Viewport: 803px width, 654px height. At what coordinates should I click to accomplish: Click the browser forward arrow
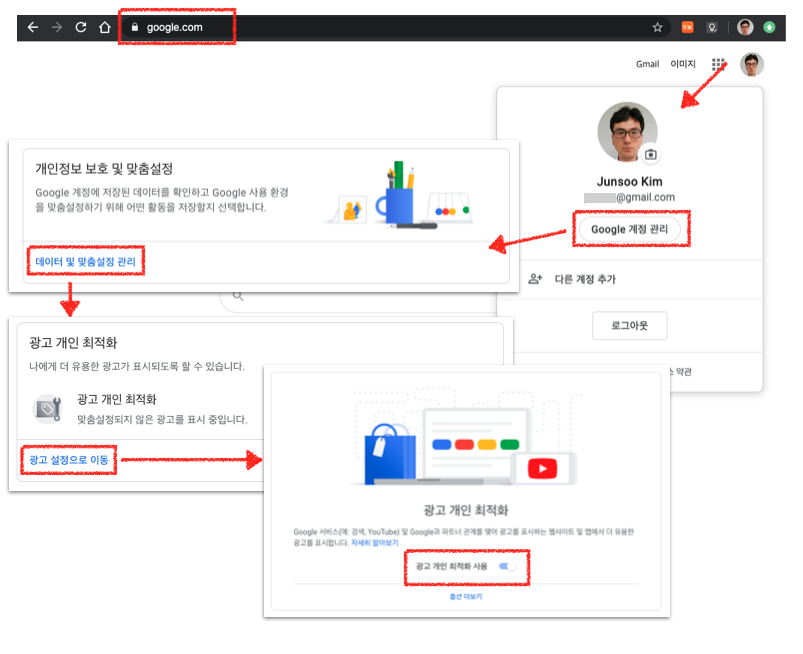tap(57, 27)
